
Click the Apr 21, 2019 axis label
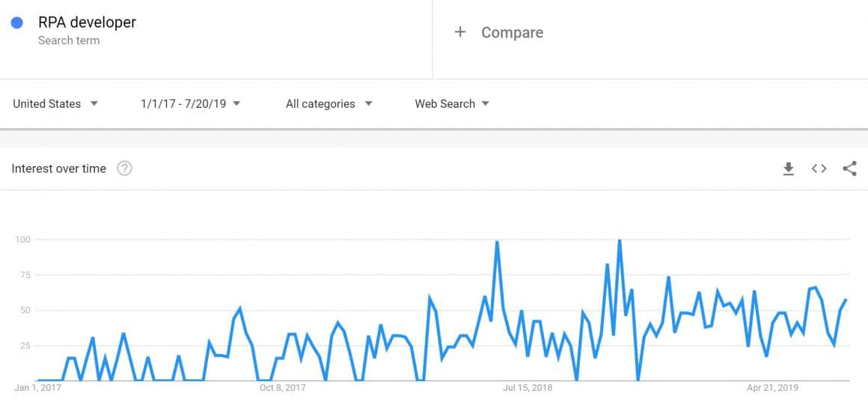772,388
